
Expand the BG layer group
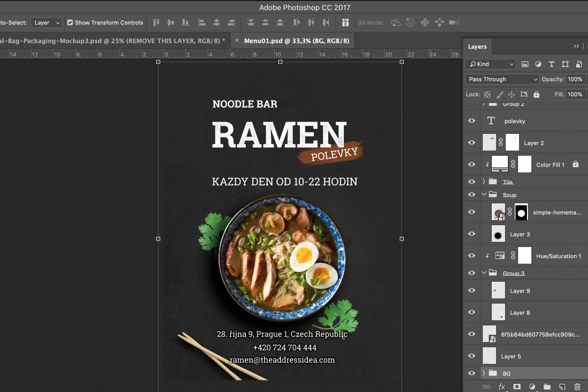484,373
